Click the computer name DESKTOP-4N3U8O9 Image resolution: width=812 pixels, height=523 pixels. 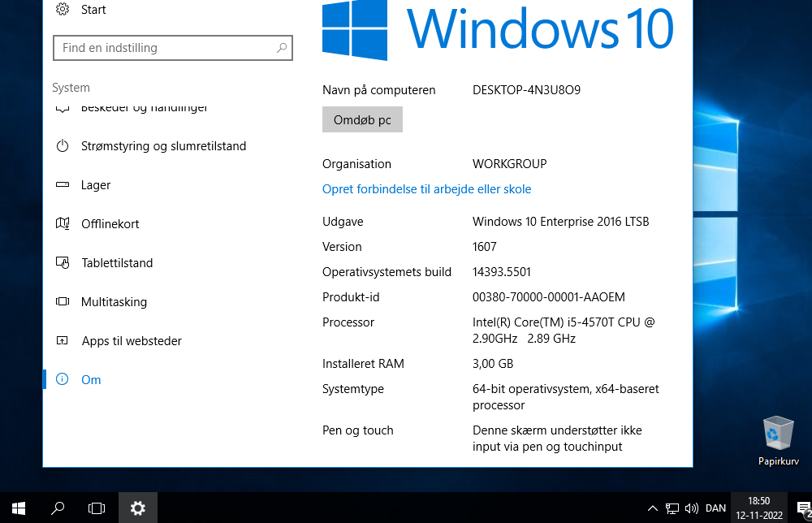pyautogui.click(x=527, y=90)
